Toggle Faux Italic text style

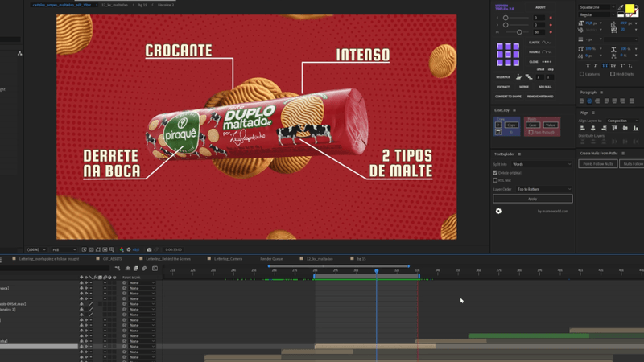(596, 66)
